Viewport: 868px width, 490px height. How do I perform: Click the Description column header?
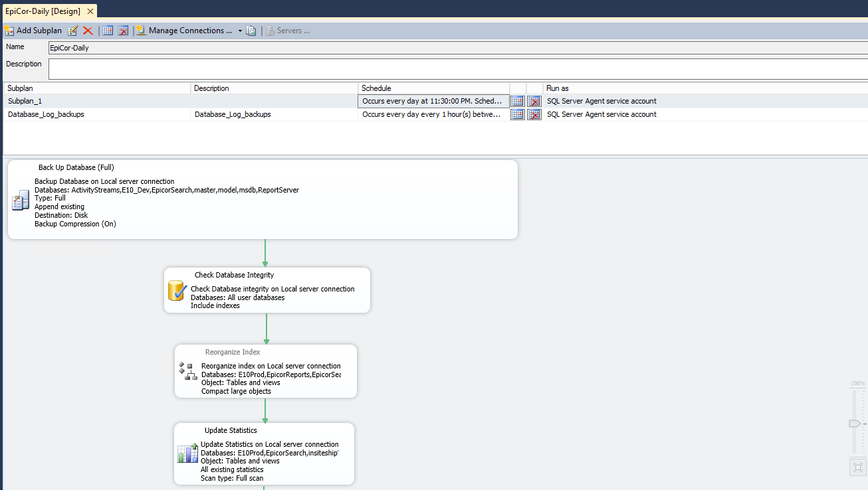[274, 88]
